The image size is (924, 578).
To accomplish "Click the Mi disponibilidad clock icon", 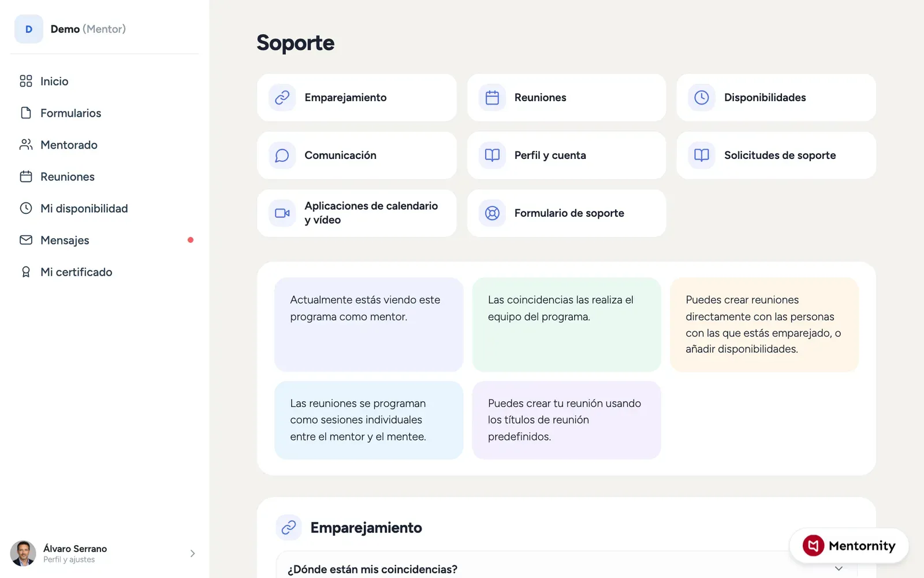I will click(x=26, y=208).
